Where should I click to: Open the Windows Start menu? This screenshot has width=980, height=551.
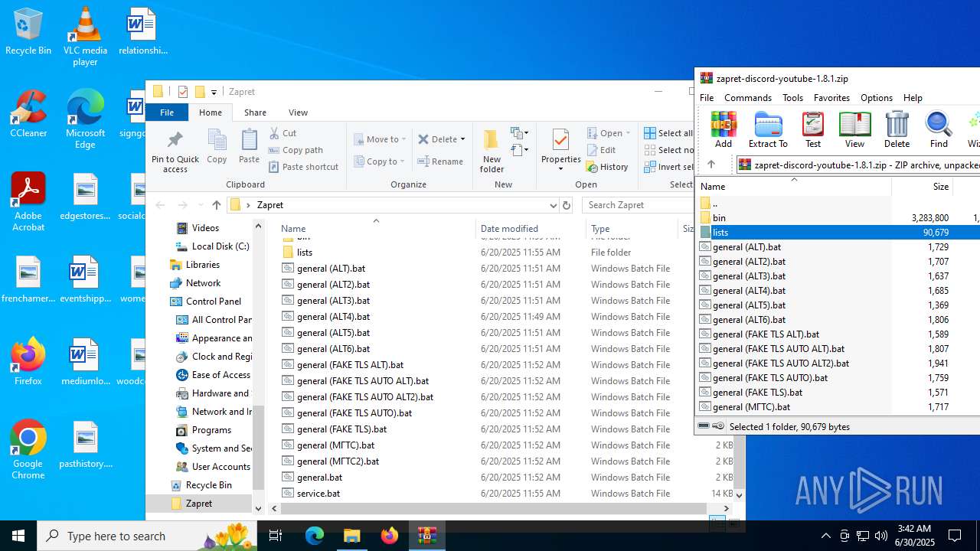pos(18,536)
